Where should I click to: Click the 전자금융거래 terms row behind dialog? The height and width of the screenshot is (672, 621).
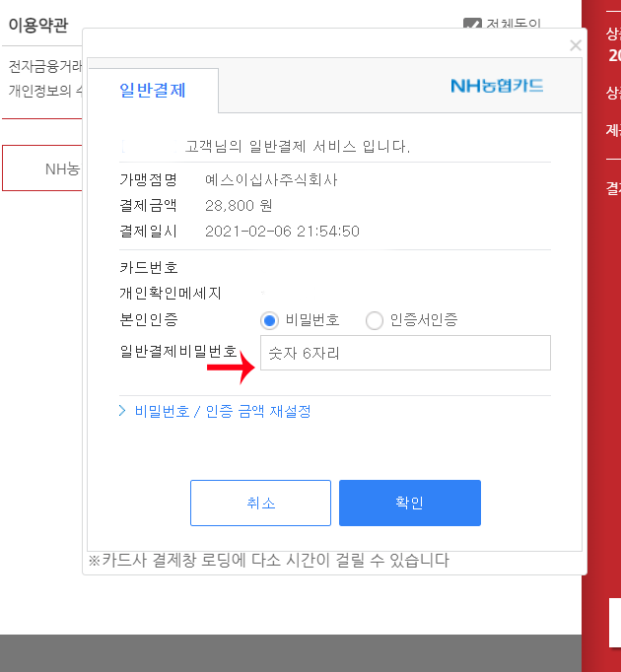pyautogui.click(x=45, y=66)
